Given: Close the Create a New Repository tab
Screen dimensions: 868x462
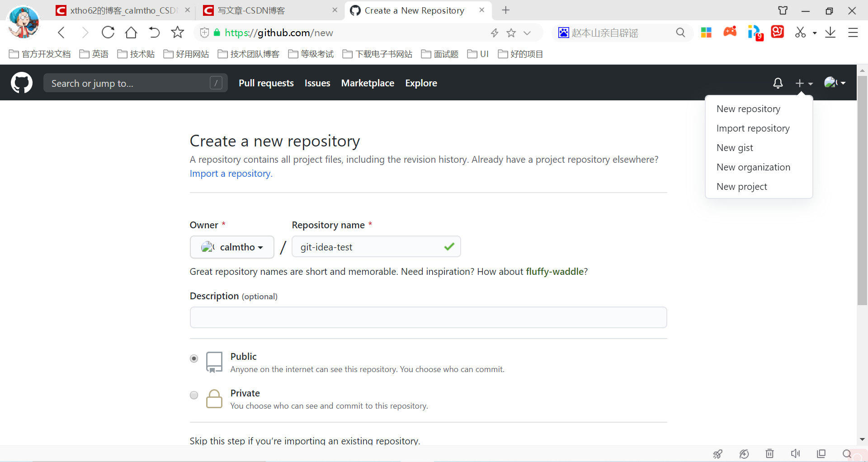Looking at the screenshot, I should point(482,10).
